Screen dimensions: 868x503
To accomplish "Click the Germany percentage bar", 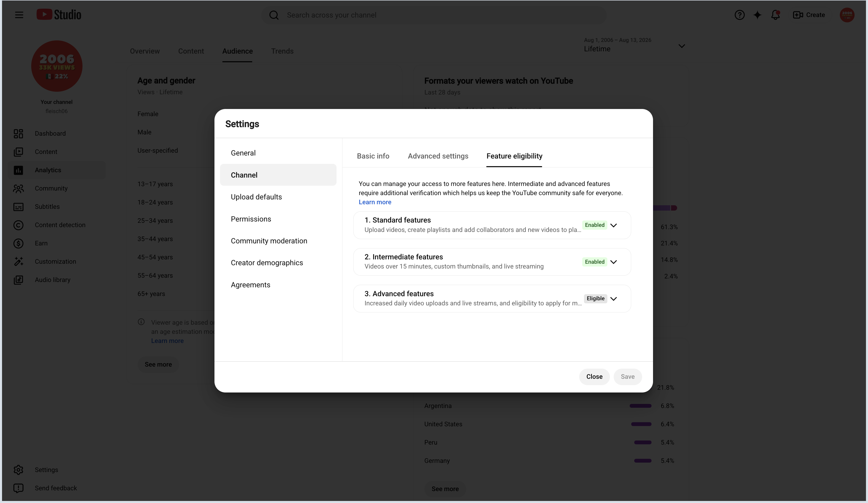I will click(x=643, y=461).
